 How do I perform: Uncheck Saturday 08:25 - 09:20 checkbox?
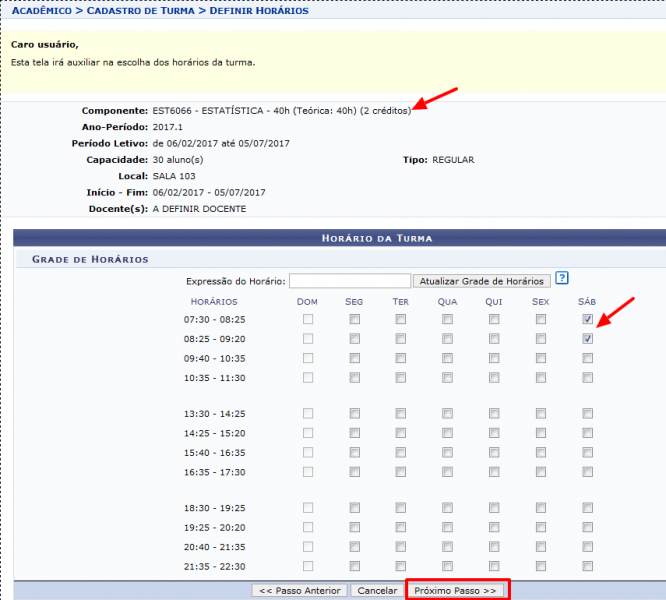click(588, 339)
